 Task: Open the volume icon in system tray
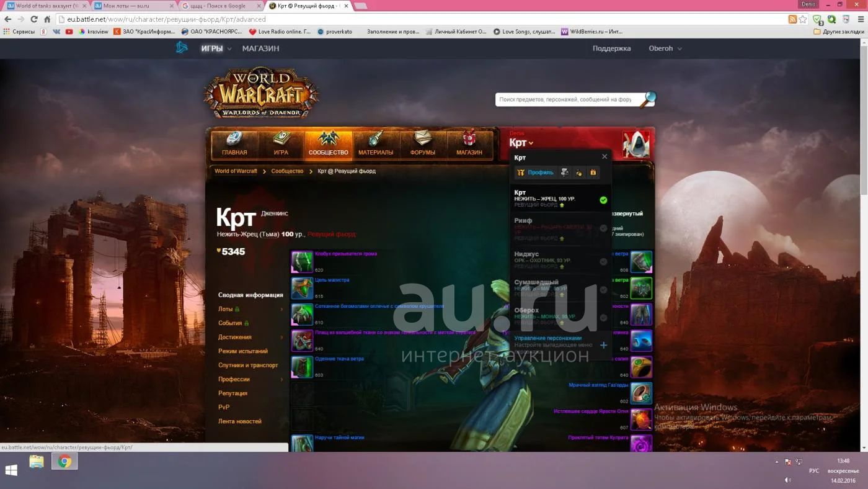click(x=787, y=480)
